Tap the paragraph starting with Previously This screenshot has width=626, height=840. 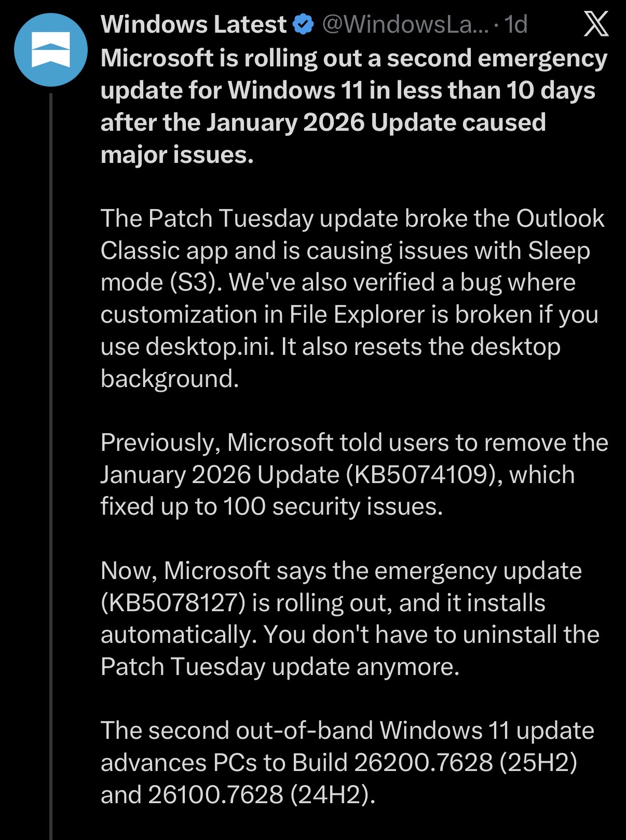[354, 474]
